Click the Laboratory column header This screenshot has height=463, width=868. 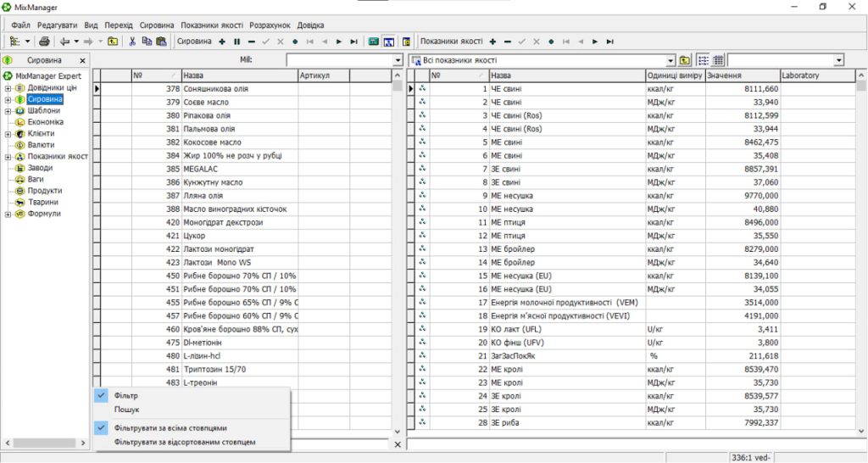pyautogui.click(x=818, y=75)
